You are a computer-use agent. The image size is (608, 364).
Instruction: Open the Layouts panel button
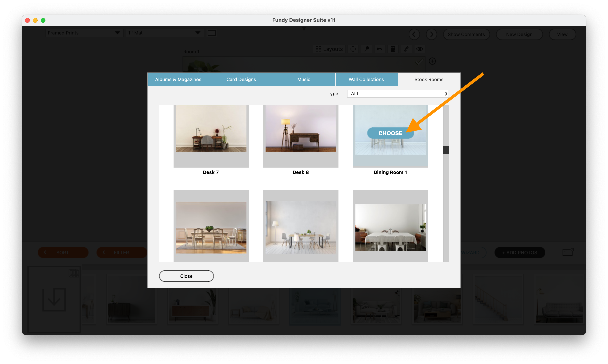329,49
